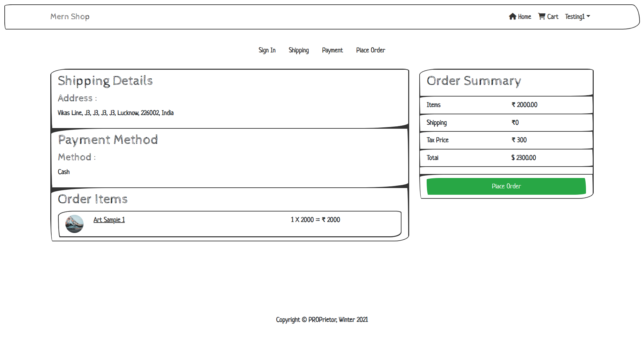Go to the Shipping step
Viewport: 644px width, 362px height.
click(299, 50)
